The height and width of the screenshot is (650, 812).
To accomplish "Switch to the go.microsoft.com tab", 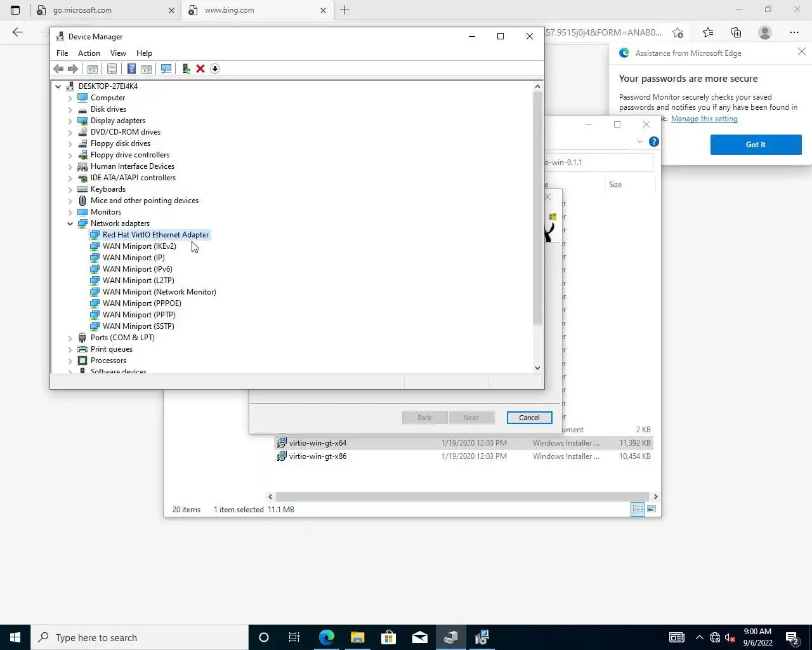I will coord(105,10).
